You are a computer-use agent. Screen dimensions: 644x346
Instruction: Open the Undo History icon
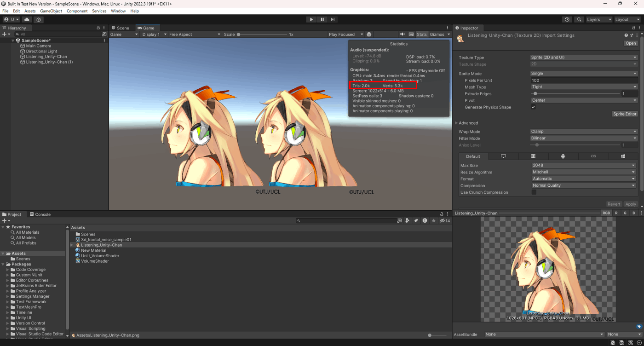(567, 20)
